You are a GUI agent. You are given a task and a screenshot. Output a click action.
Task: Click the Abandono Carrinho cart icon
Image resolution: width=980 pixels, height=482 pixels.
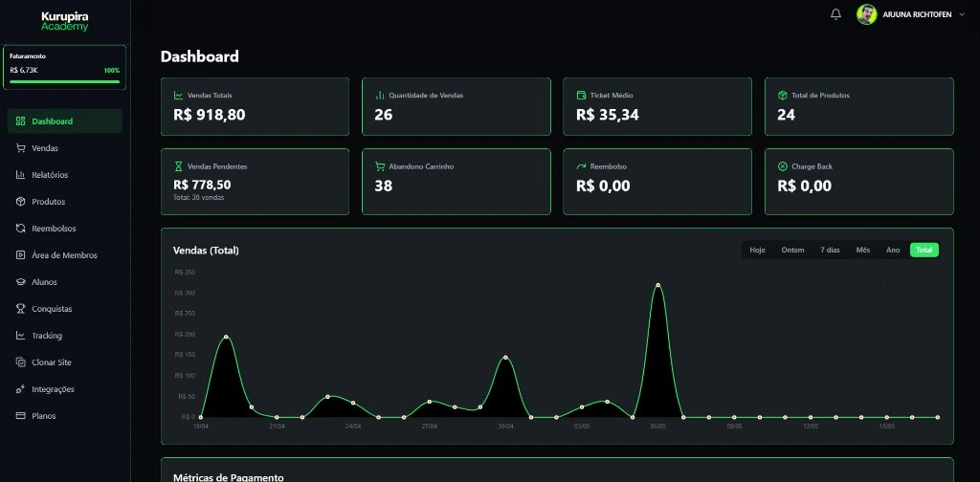coord(379,166)
